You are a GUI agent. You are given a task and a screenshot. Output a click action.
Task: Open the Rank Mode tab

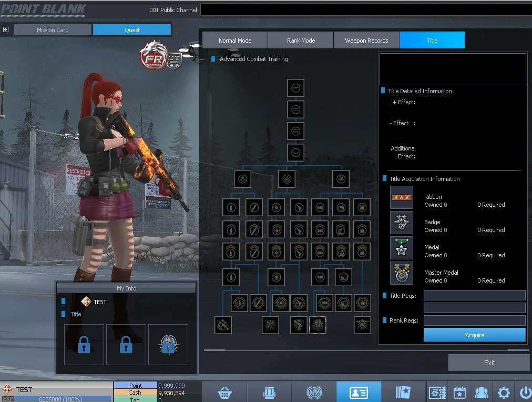301,41
